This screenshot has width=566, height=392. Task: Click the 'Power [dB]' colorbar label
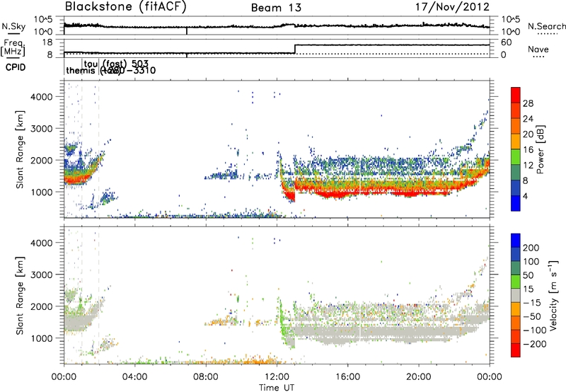540,149
